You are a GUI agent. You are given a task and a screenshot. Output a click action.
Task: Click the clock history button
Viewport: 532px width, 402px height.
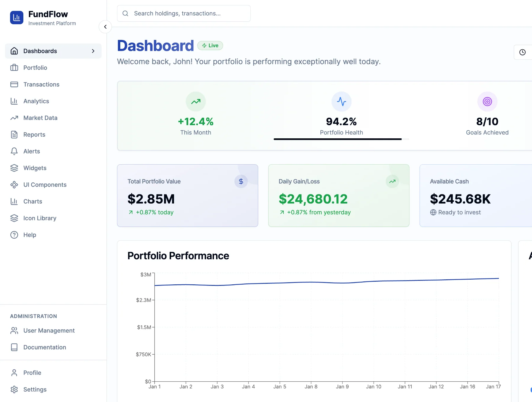523,52
